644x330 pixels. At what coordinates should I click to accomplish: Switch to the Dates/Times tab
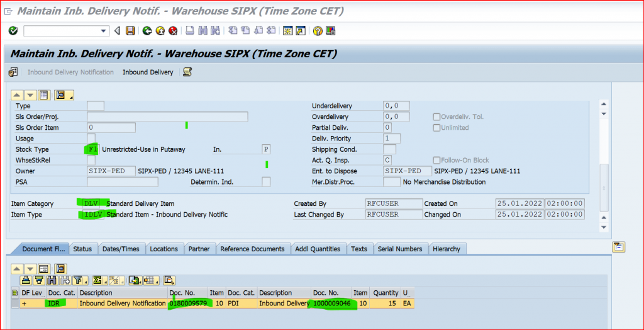coord(121,249)
